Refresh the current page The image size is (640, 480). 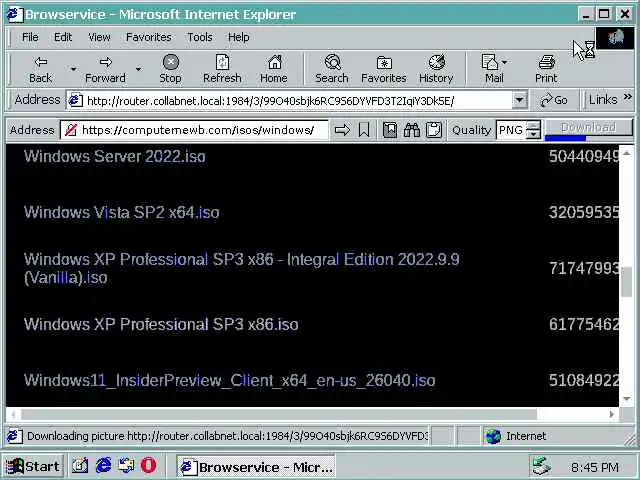tap(222, 69)
